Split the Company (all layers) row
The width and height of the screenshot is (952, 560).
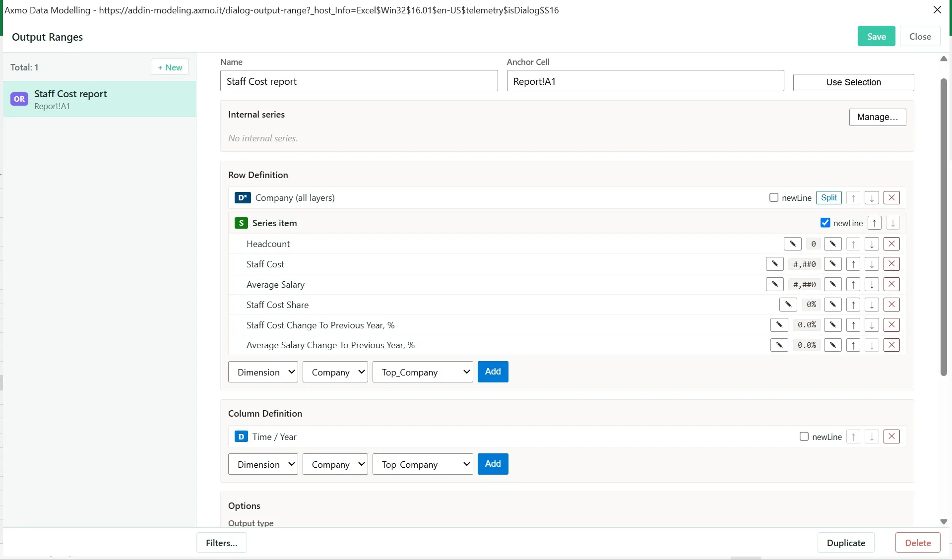click(x=829, y=198)
